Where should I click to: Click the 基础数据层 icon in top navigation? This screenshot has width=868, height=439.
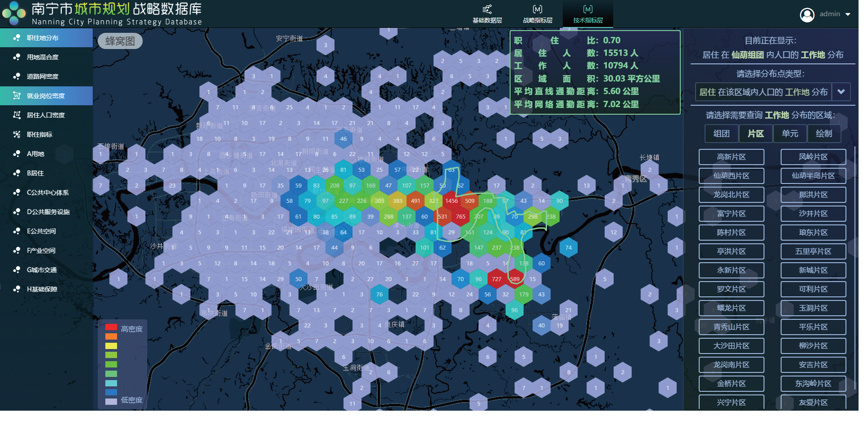[487, 9]
